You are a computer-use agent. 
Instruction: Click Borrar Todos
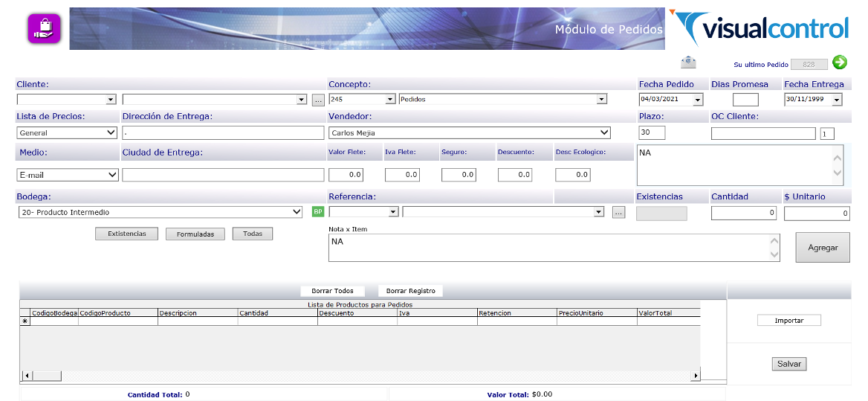point(332,291)
